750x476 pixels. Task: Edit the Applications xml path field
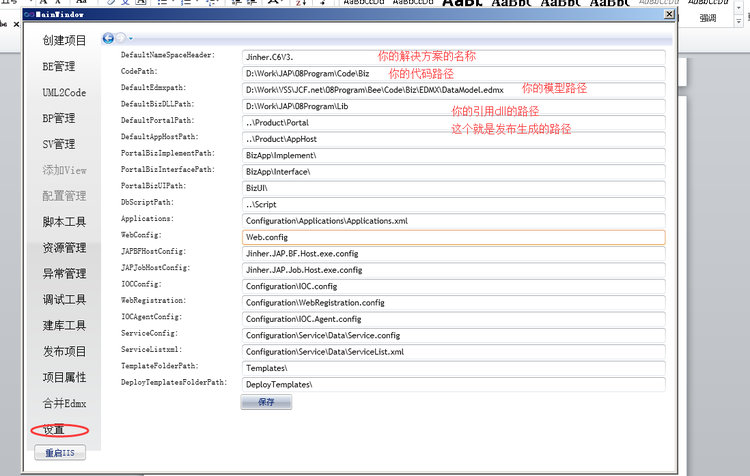(x=453, y=221)
